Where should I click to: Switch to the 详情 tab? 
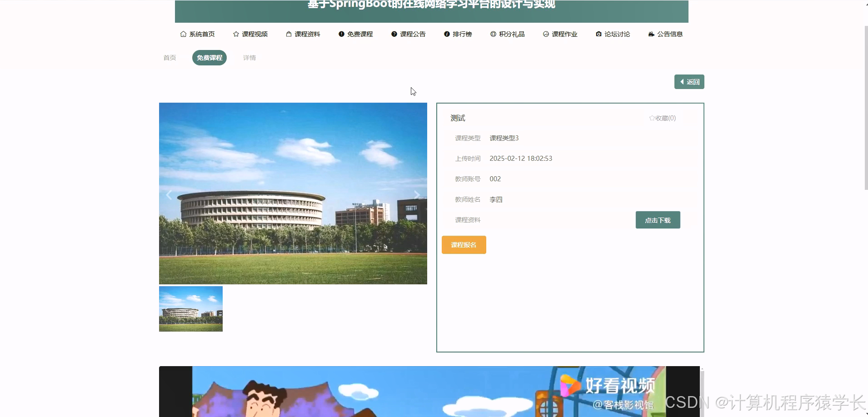(249, 57)
